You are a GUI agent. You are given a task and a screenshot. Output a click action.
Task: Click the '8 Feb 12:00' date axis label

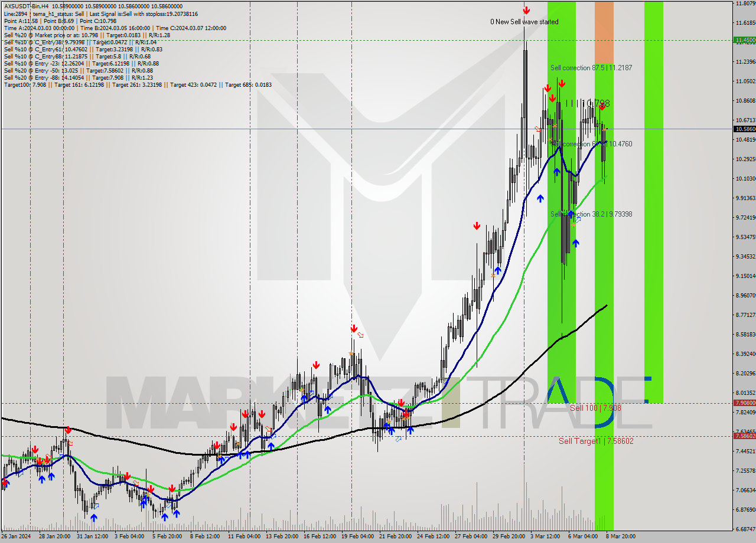click(x=204, y=536)
